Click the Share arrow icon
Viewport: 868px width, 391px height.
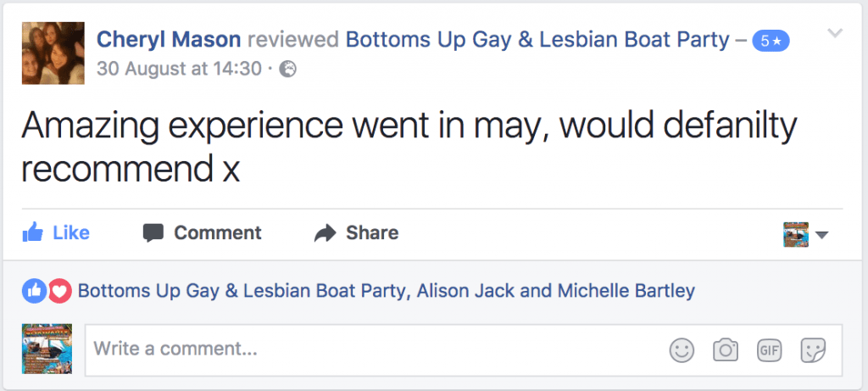click(325, 233)
